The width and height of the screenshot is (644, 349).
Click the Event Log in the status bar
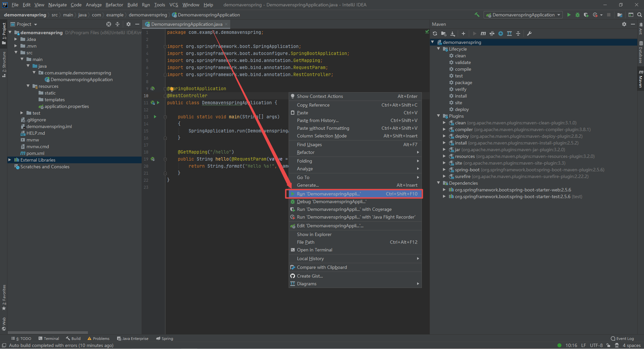[623, 339]
